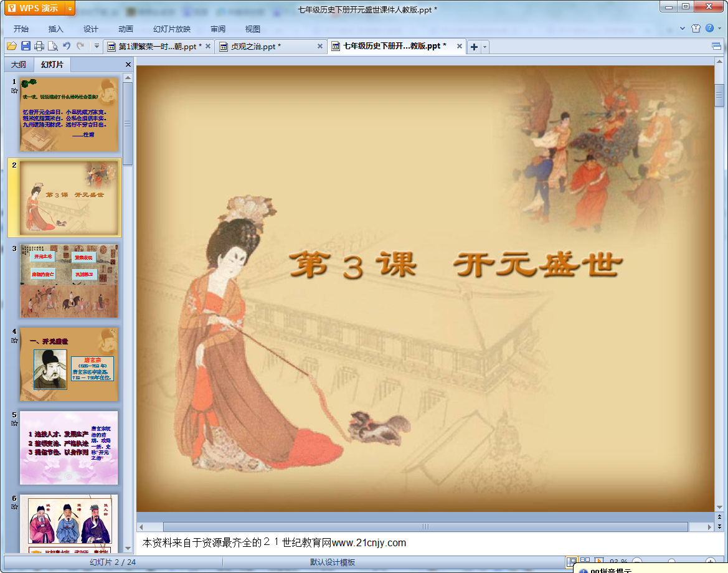Click main editor vertical scroll down arrow
This screenshot has width=728, height=573.
tap(719, 508)
